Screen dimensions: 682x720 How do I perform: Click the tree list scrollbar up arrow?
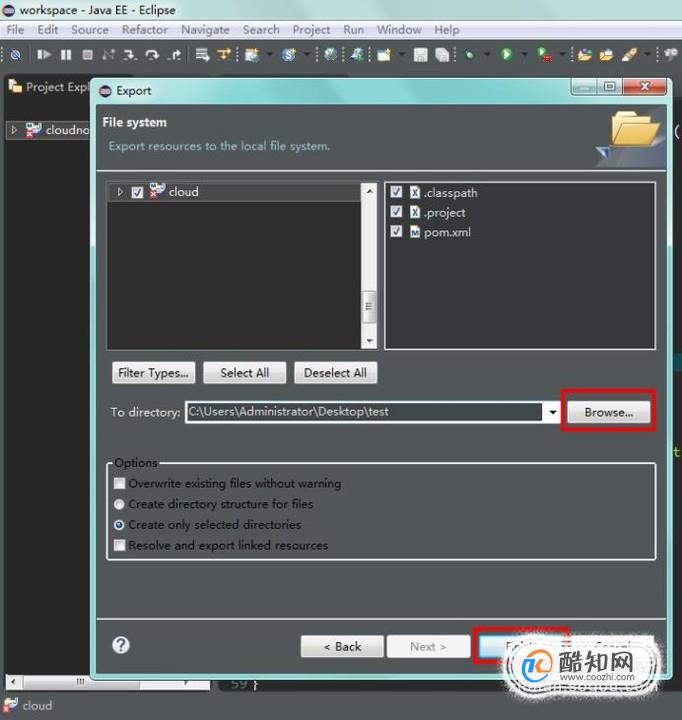click(x=369, y=191)
